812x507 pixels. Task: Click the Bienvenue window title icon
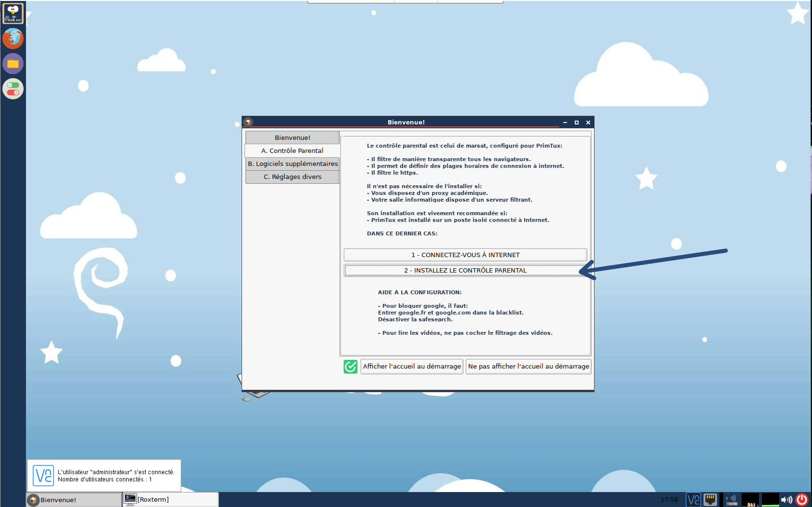[248, 122]
